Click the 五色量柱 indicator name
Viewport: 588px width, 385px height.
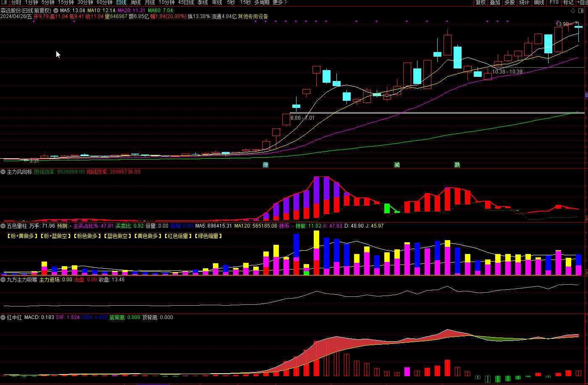(17, 226)
